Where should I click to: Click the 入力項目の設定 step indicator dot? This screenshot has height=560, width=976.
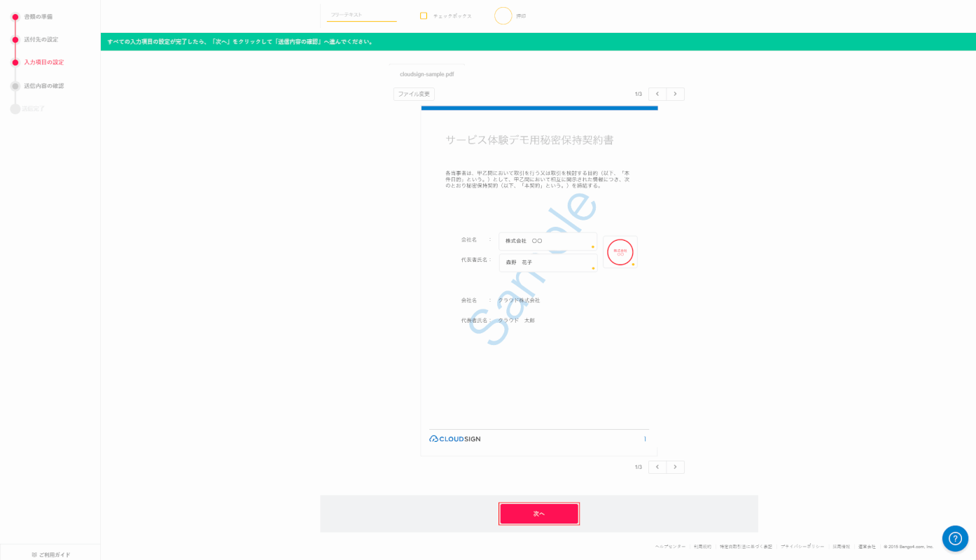tap(14, 61)
